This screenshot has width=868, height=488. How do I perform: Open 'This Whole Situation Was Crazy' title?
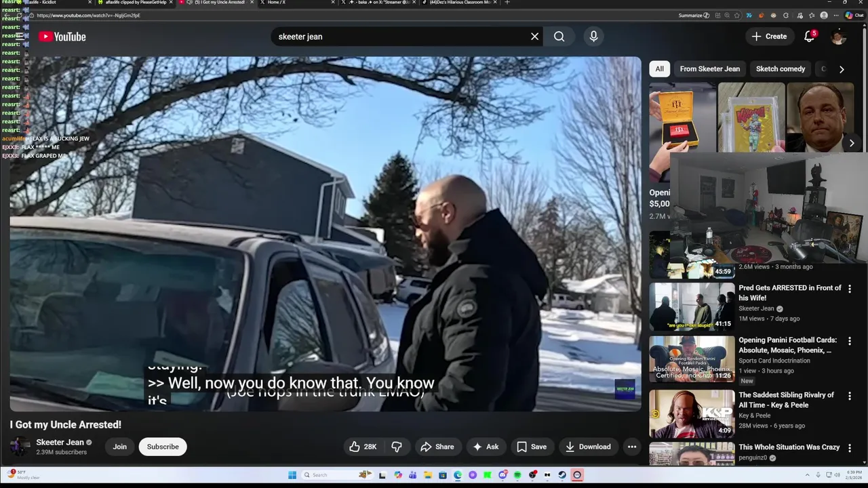789,447
